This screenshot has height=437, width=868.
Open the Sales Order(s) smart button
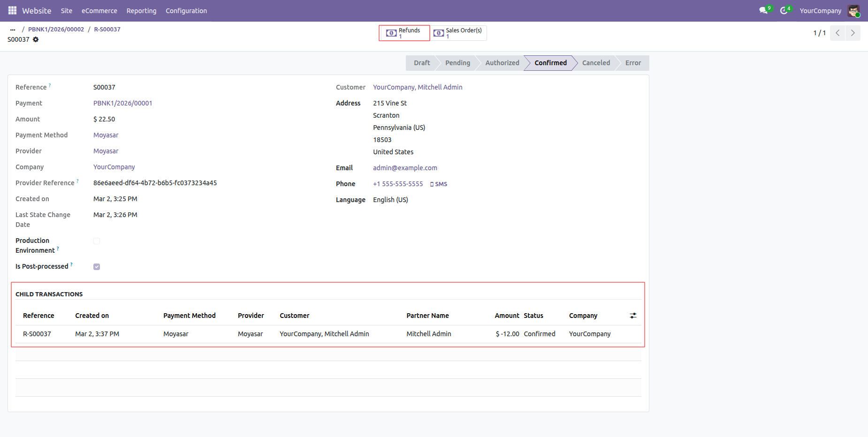click(x=459, y=33)
